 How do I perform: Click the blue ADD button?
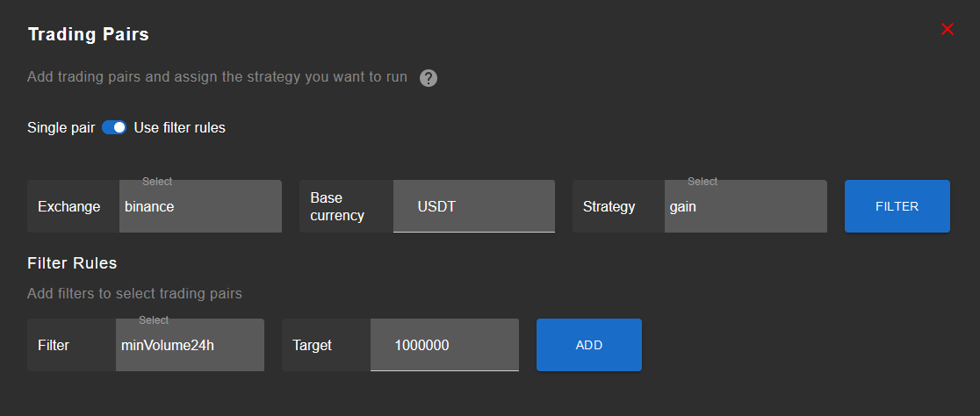(x=588, y=345)
